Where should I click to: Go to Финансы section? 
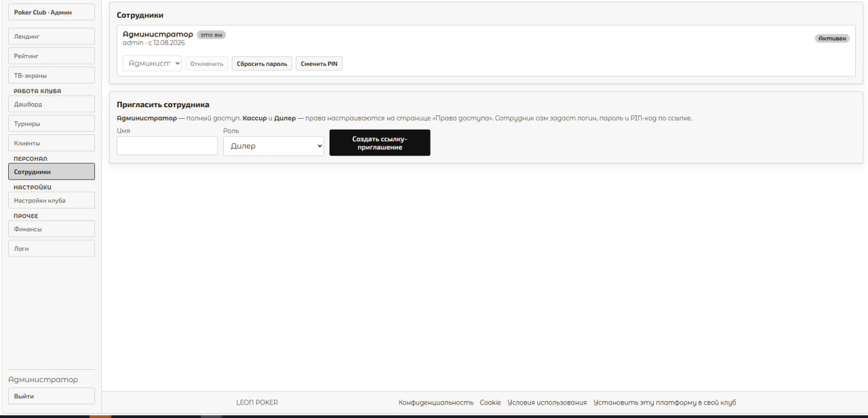click(52, 229)
